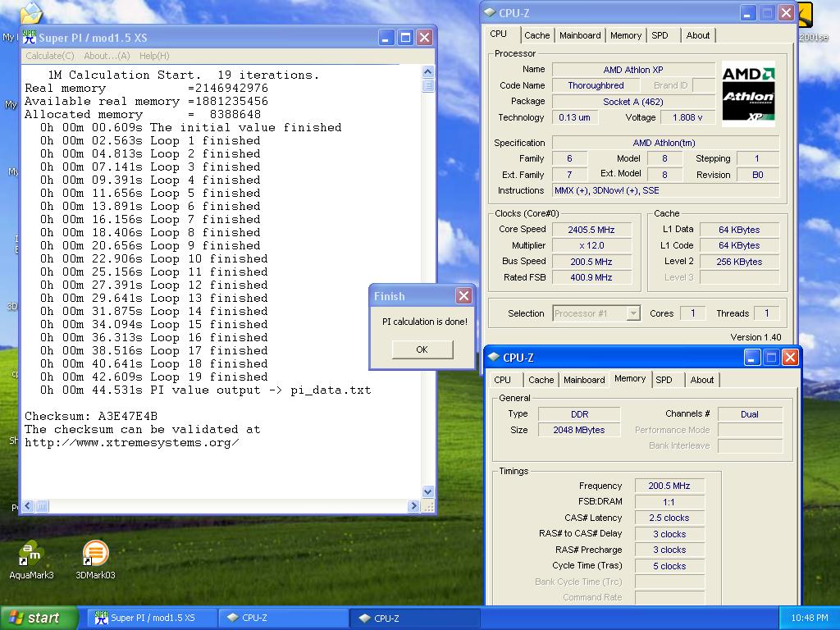The image size is (840, 630).
Task: Click the Super PI vertical scroll down arrow
Action: [x=427, y=491]
